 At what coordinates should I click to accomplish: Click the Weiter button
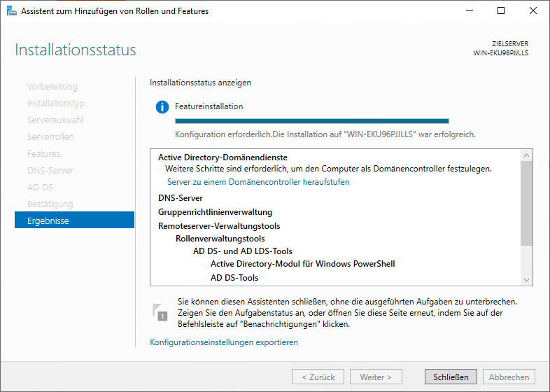pyautogui.click(x=376, y=377)
